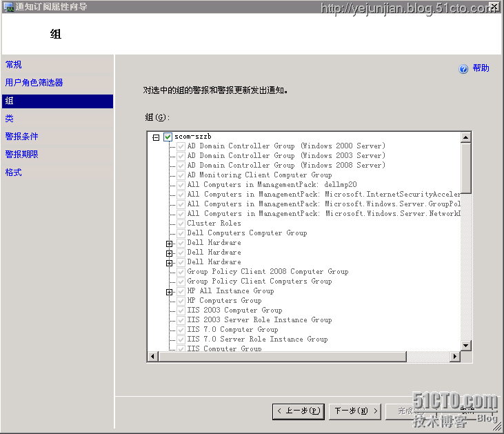504x434 pixels.
Task: Expand the second Dell Hardware node
Action: pyautogui.click(x=169, y=253)
